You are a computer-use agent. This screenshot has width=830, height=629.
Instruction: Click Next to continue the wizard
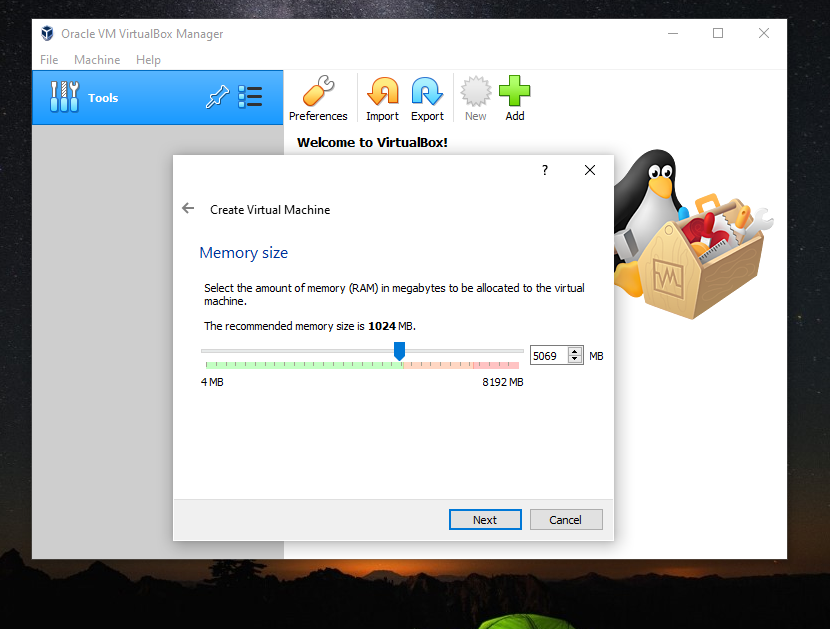485,519
